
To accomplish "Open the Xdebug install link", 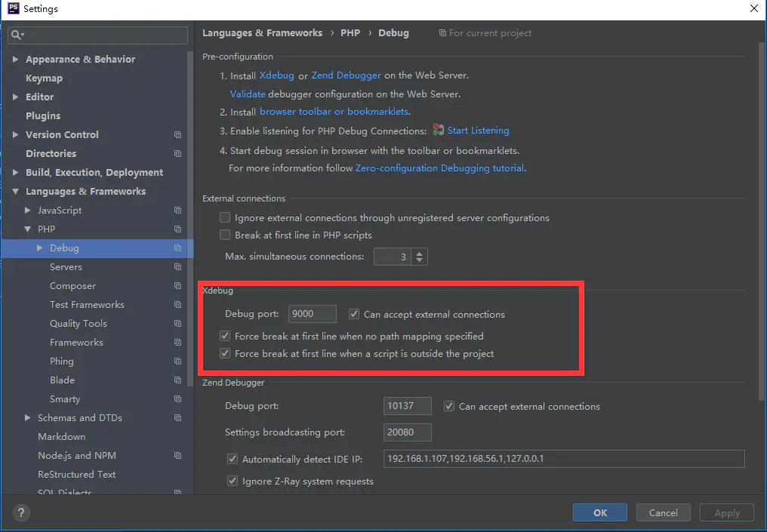I will 277,75.
